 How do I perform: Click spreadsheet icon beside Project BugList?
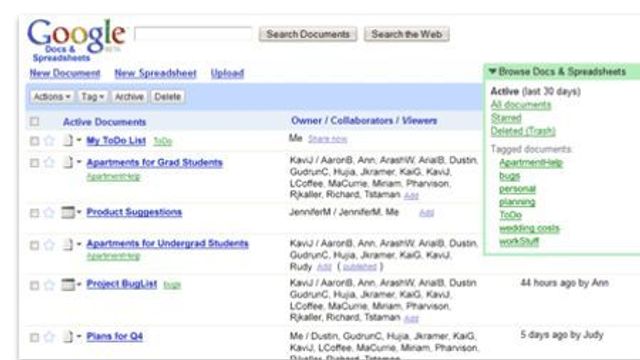[x=68, y=284]
